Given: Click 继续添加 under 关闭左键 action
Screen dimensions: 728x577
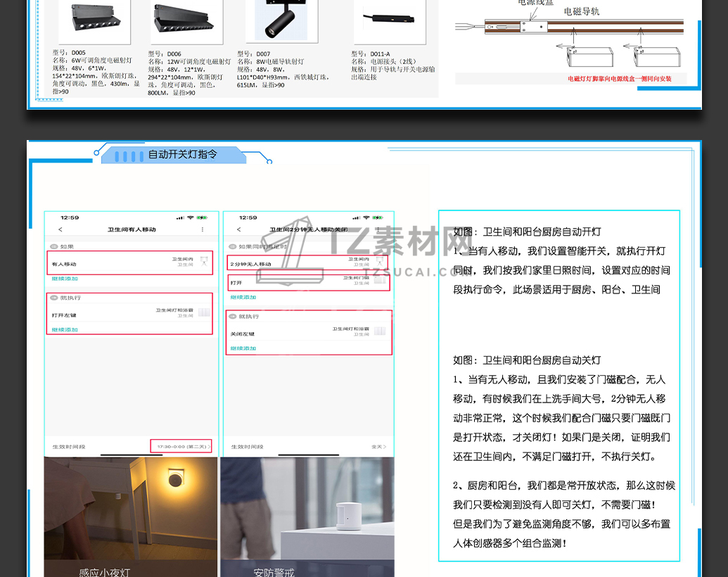Looking at the screenshot, I should pos(243,348).
